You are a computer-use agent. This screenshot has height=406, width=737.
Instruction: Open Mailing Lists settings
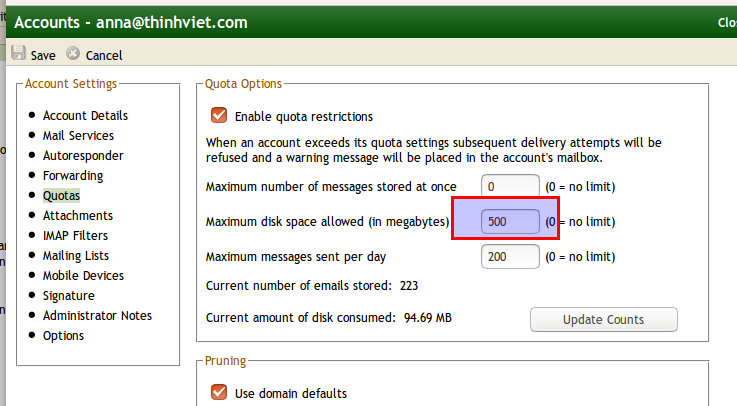(x=76, y=256)
